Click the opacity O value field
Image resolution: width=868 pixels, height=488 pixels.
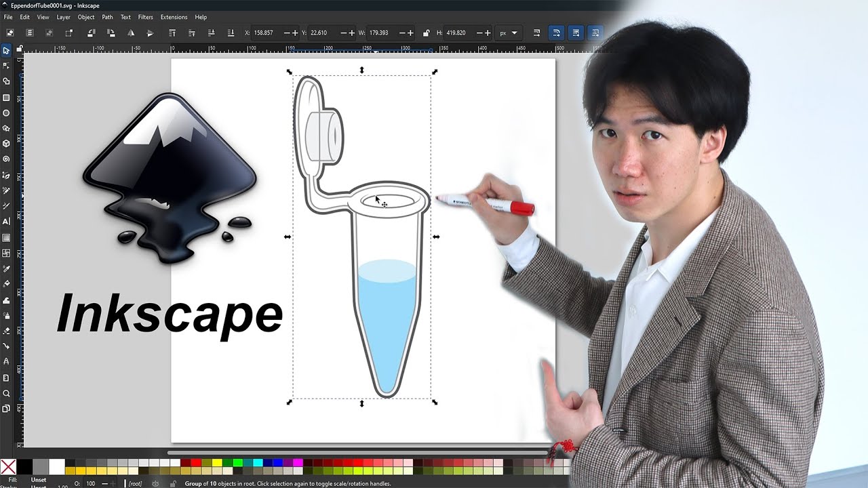(x=90, y=483)
